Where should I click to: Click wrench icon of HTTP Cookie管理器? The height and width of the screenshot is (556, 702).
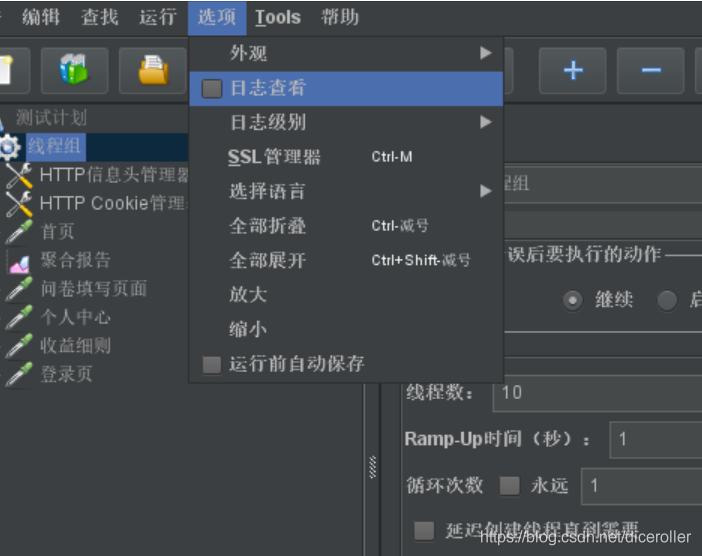(x=19, y=204)
